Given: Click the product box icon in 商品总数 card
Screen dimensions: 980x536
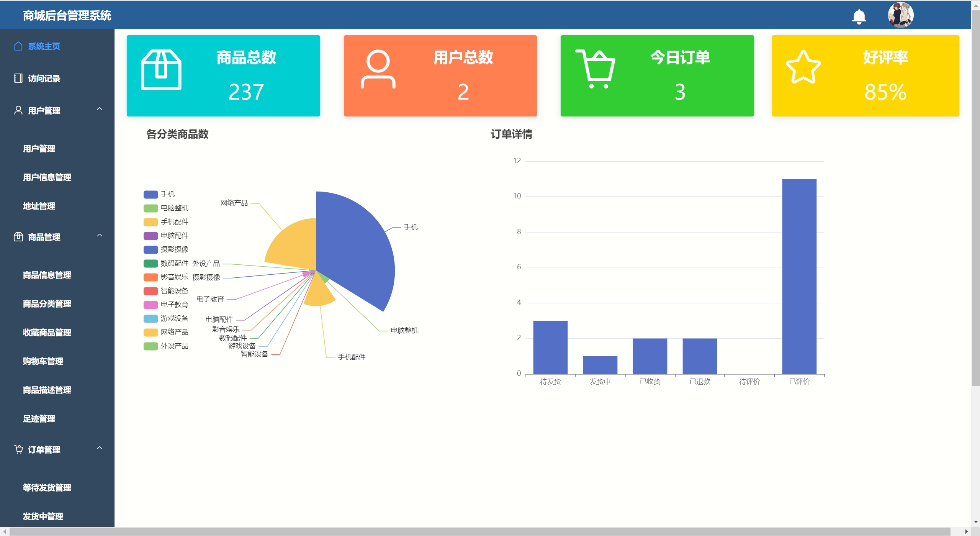Looking at the screenshot, I should point(161,70).
